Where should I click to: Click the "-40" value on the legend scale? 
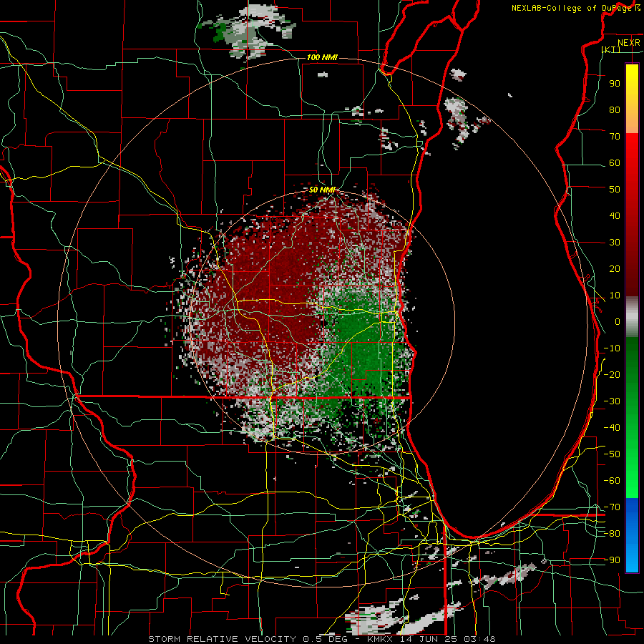pos(612,428)
